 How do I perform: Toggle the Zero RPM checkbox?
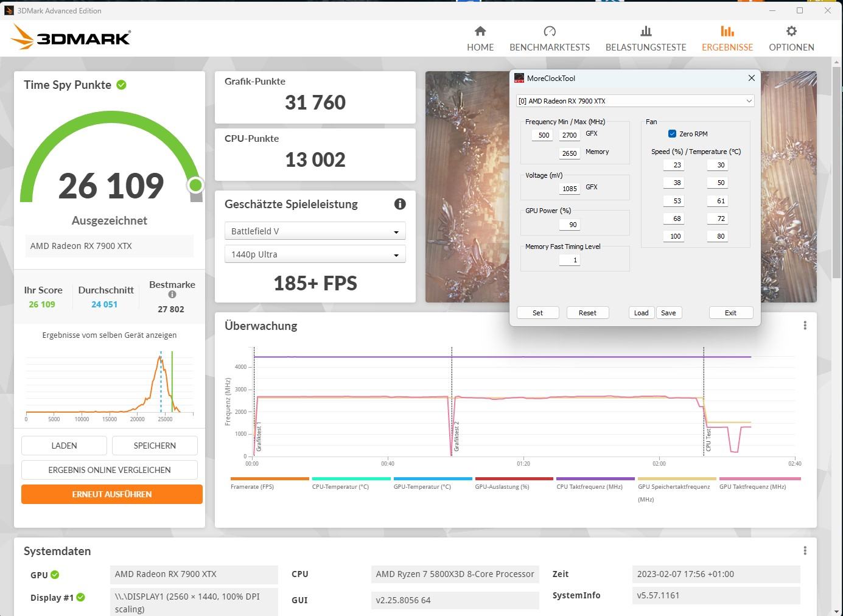672,134
